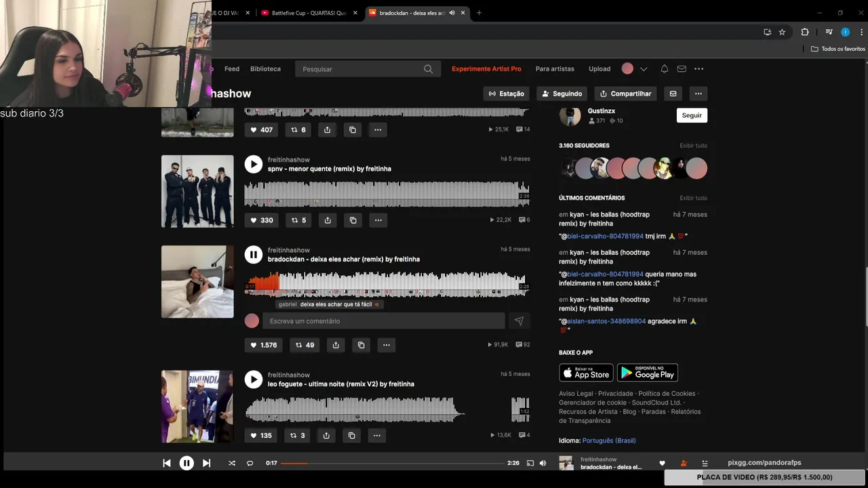Skip to the next track in player bar
Image resolution: width=868 pixels, height=488 pixels.
206,463
